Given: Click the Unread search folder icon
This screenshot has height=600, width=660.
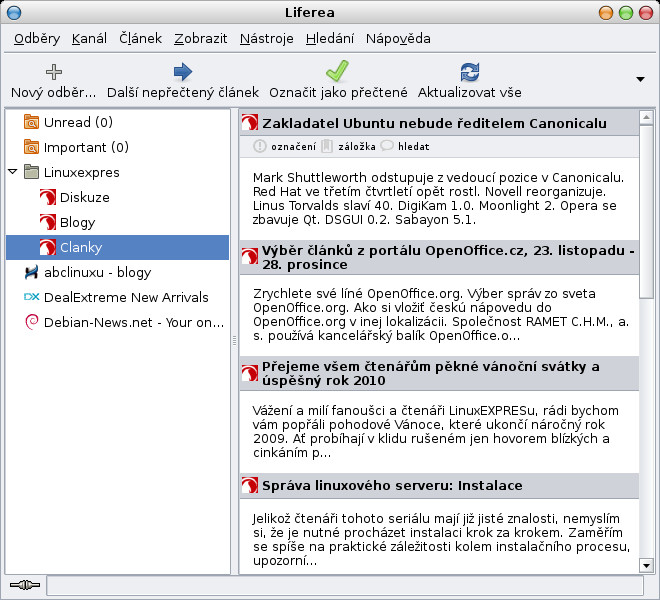Looking at the screenshot, I should (32, 122).
